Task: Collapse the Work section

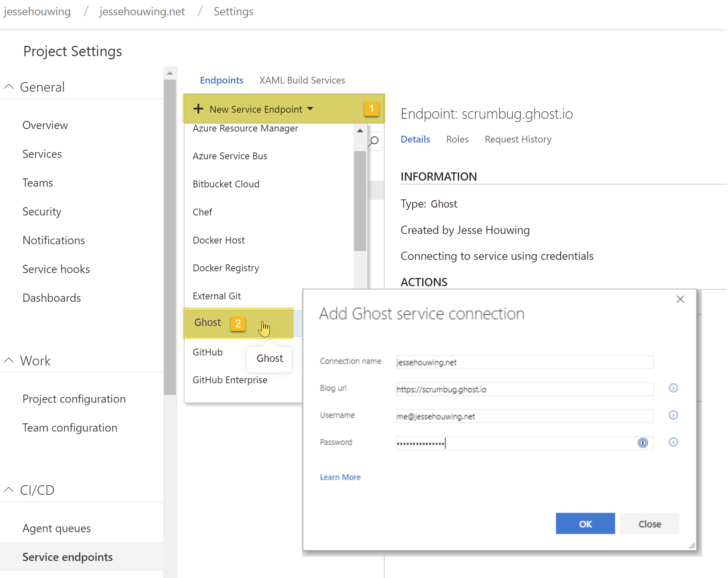Action: point(9,360)
